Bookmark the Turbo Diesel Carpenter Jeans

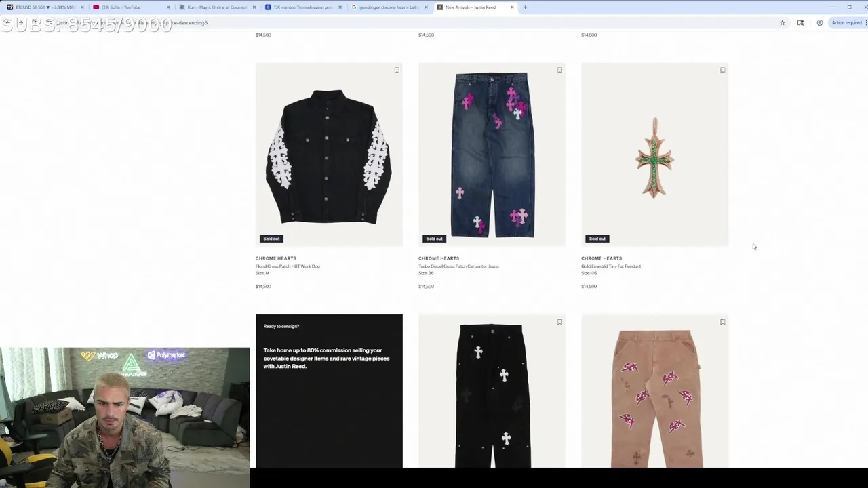(x=559, y=70)
